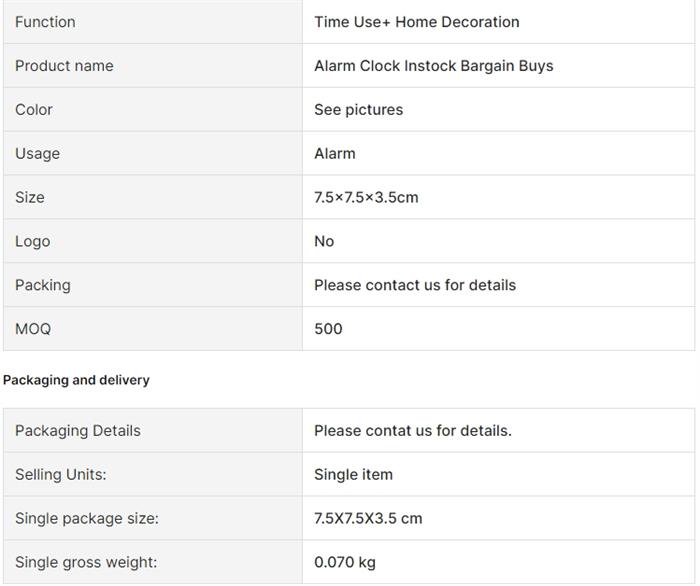Select the "See pictures" color value
Image resolution: width=700 pixels, height=586 pixels.
pos(358,110)
